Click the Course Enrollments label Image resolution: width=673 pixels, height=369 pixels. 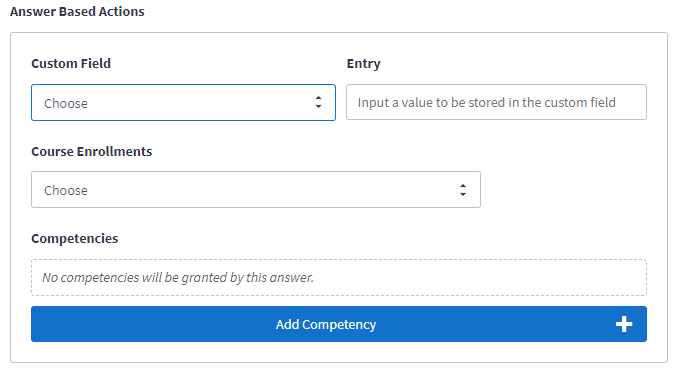point(91,151)
